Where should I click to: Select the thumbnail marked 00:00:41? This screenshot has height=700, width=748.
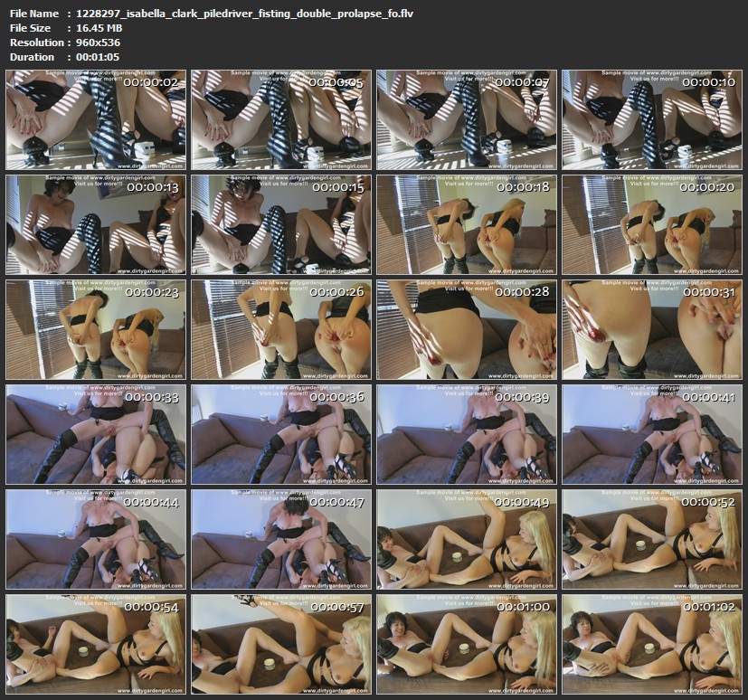(651, 434)
